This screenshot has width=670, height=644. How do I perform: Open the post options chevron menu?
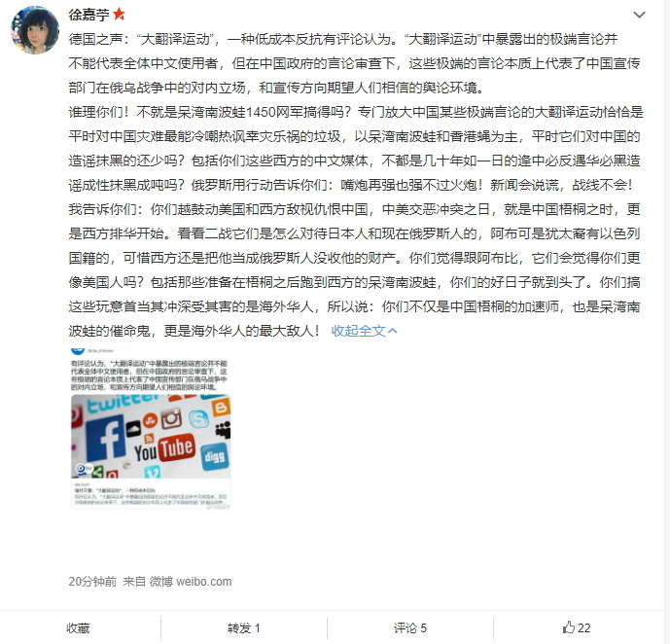tap(639, 15)
